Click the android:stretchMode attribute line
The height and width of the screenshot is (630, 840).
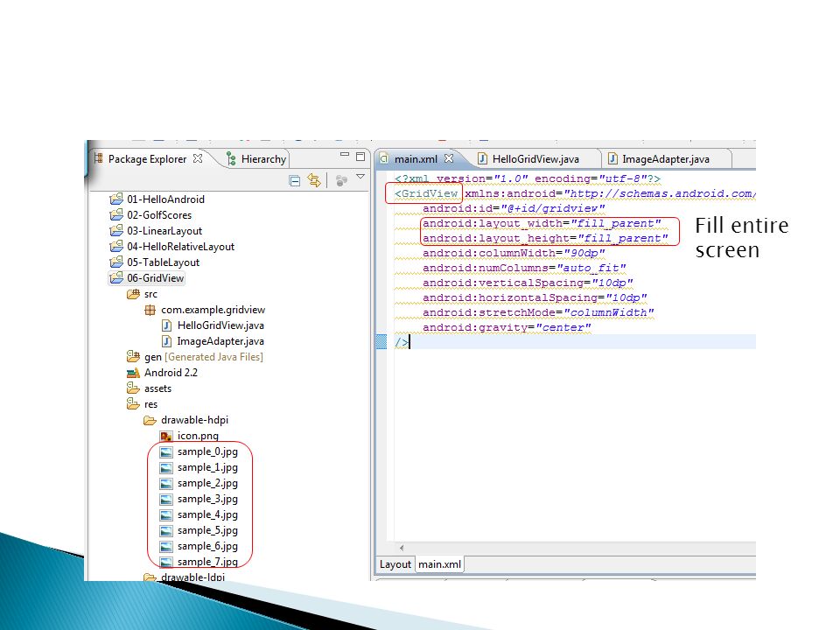538,312
